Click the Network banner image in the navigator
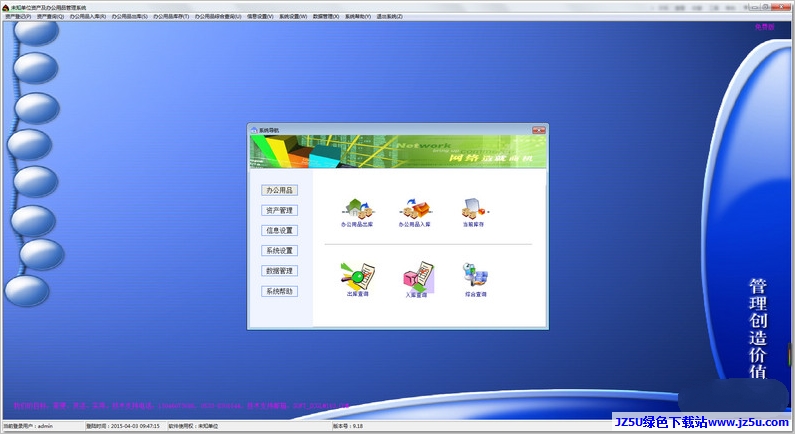The width and height of the screenshot is (795, 434). coord(398,152)
